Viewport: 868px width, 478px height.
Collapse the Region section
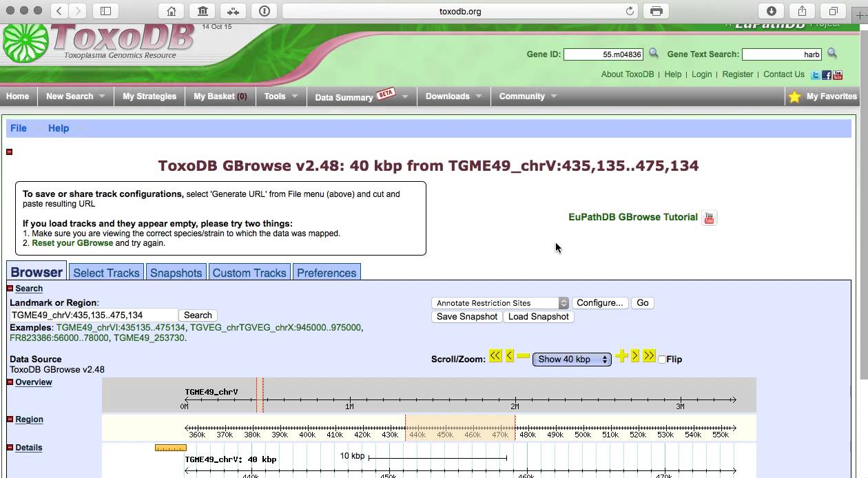coord(10,419)
